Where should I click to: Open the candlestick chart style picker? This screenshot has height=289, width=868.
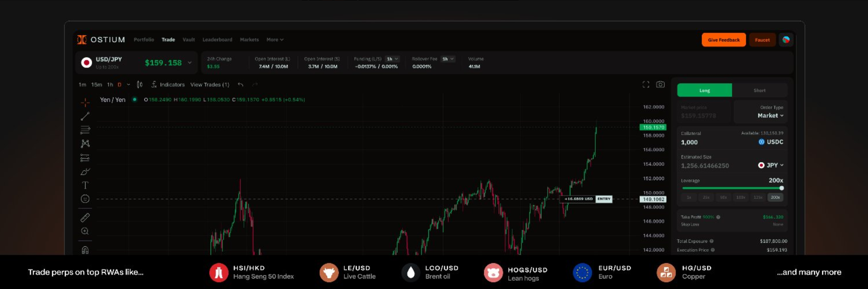pyautogui.click(x=140, y=85)
